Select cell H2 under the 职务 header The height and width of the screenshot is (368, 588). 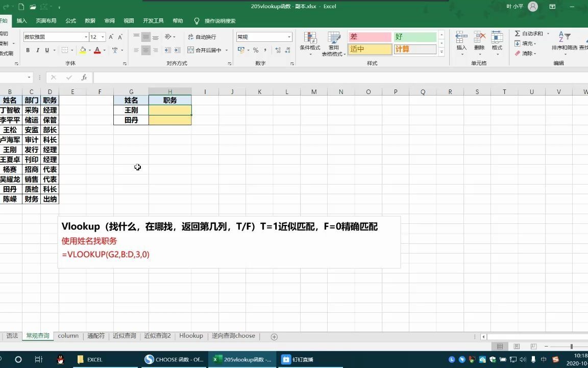pos(170,110)
